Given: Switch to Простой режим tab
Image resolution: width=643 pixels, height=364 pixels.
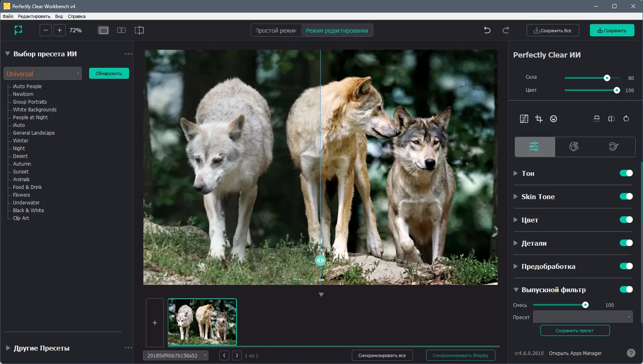Looking at the screenshot, I should pyautogui.click(x=276, y=31).
